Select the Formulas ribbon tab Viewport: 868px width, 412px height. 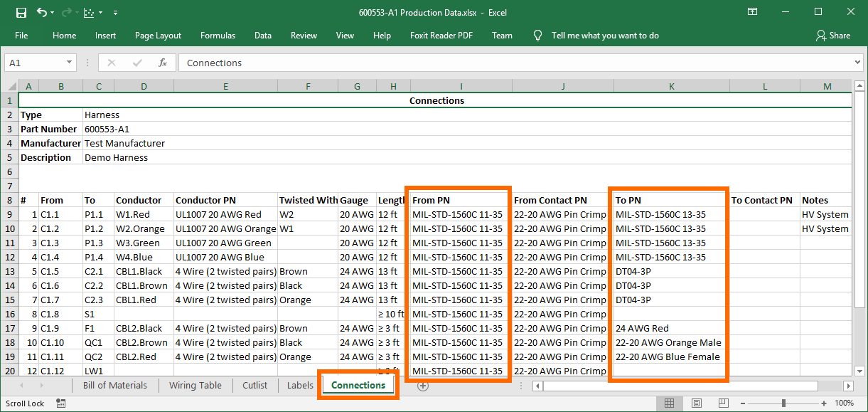pos(218,36)
